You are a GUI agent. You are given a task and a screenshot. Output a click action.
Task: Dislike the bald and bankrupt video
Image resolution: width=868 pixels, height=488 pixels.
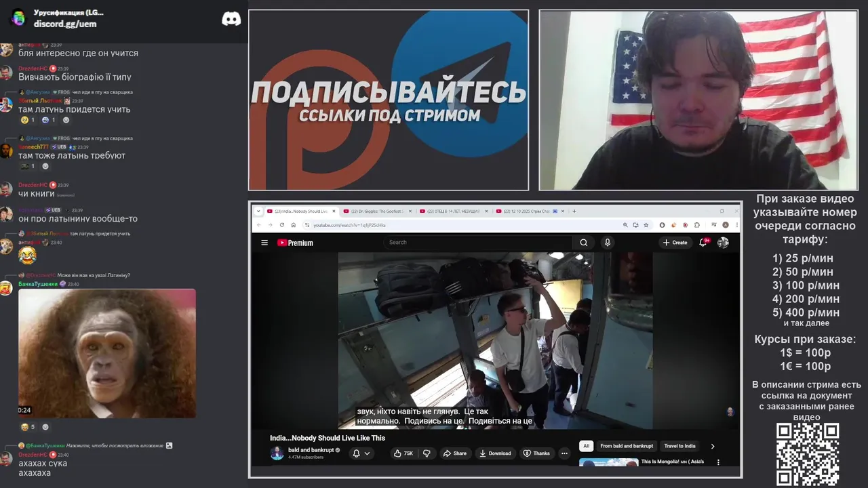coord(427,453)
